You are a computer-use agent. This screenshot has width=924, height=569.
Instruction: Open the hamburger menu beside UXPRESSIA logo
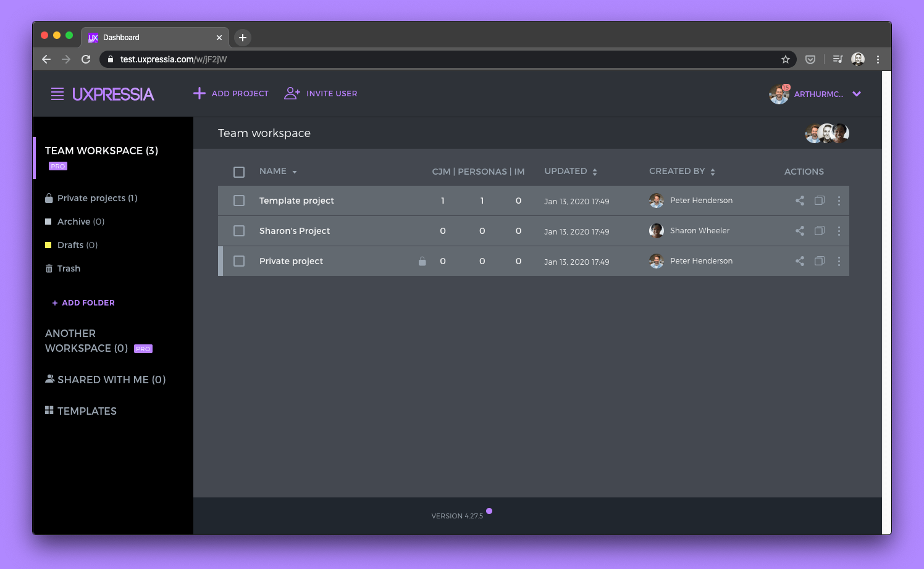point(57,94)
